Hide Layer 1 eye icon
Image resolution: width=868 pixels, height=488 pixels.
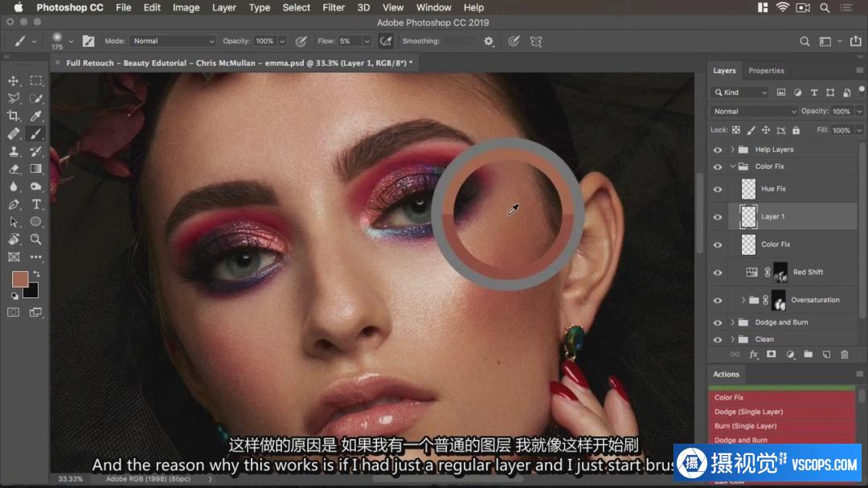coord(718,217)
